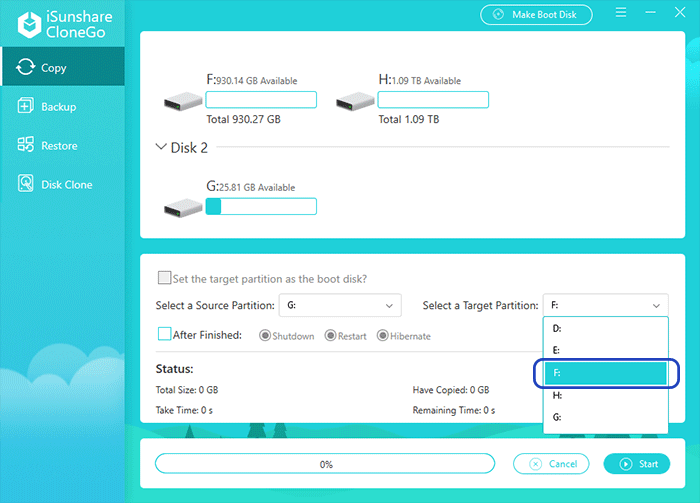Click the Backup plus icon
The height and width of the screenshot is (503, 700).
25,106
